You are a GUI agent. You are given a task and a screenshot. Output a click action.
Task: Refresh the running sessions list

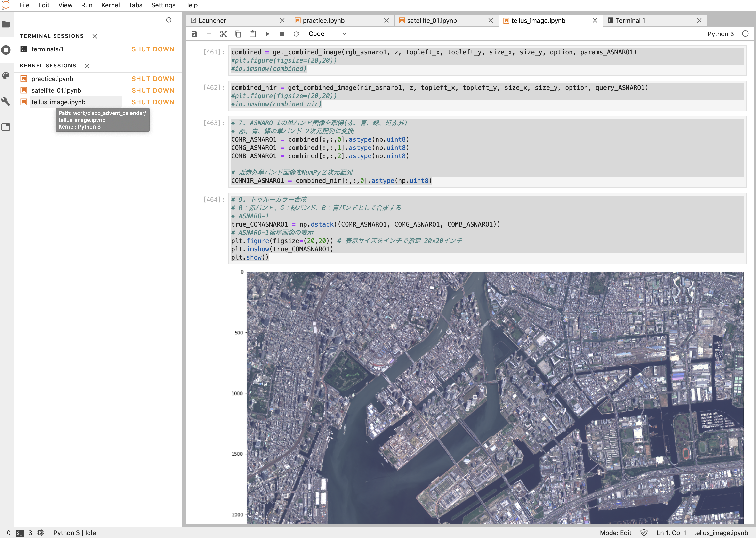pos(169,20)
